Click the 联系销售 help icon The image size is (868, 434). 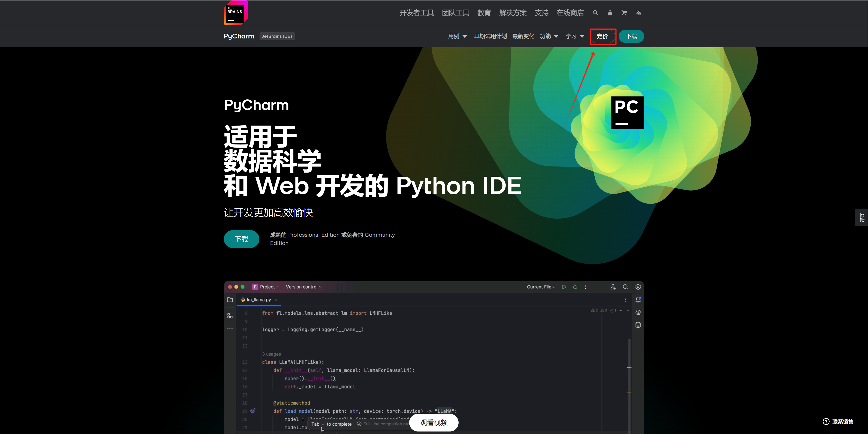pos(826,421)
